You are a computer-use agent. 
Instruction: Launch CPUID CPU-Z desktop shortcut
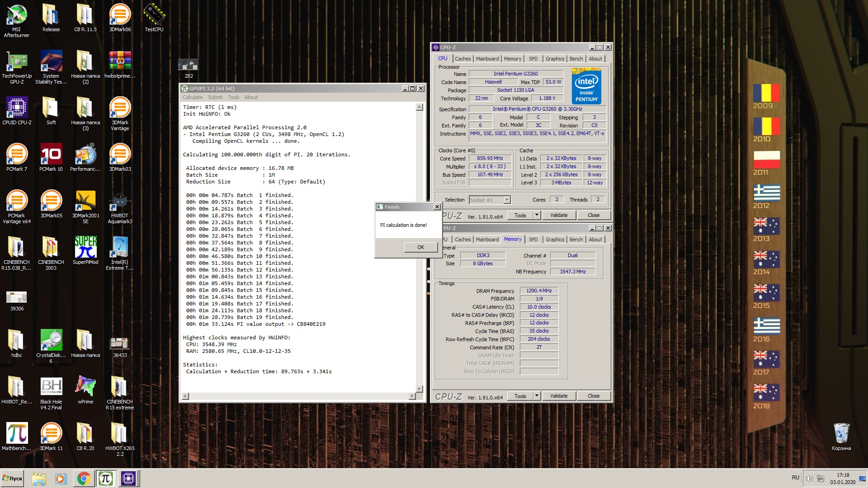(x=17, y=111)
